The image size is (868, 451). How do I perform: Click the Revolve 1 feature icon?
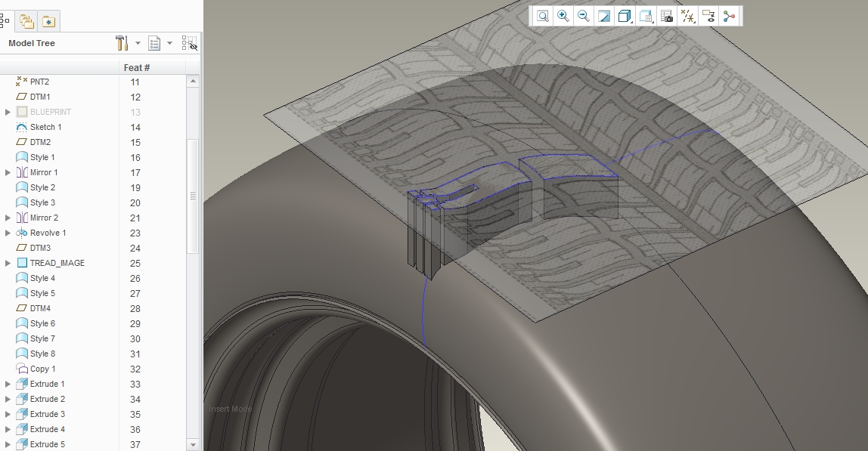coord(22,233)
